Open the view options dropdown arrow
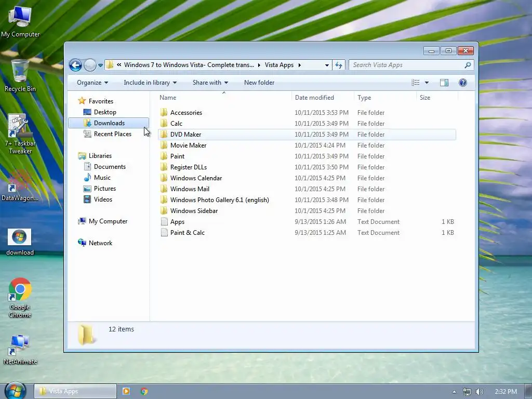 [x=427, y=83]
